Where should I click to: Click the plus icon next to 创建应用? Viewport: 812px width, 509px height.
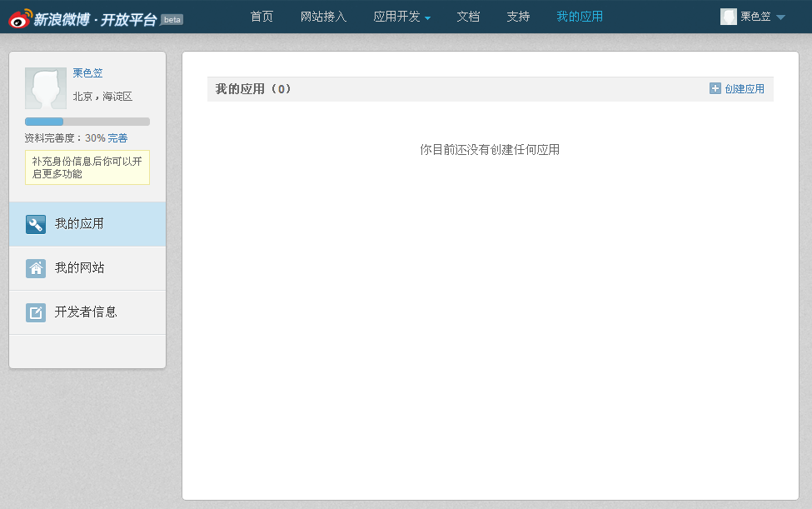[x=715, y=88]
